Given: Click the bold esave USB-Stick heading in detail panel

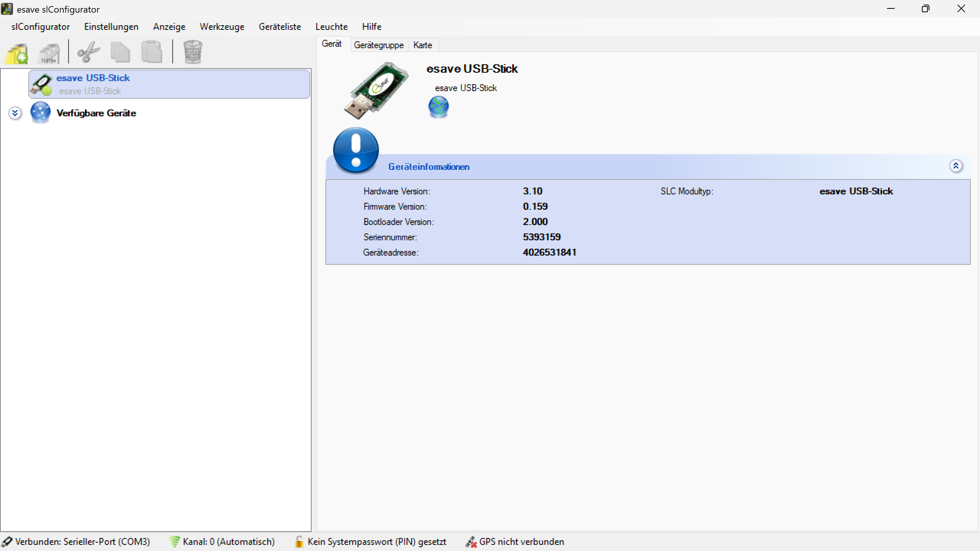Looking at the screenshot, I should click(x=472, y=68).
